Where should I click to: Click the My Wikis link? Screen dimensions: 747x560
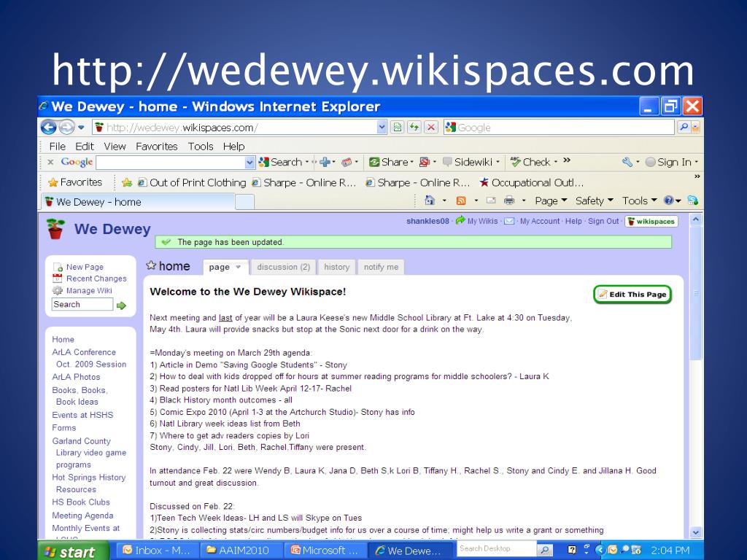[482, 221]
